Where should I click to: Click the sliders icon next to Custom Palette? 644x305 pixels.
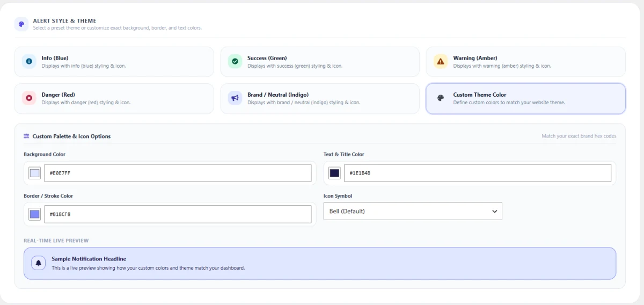26,136
